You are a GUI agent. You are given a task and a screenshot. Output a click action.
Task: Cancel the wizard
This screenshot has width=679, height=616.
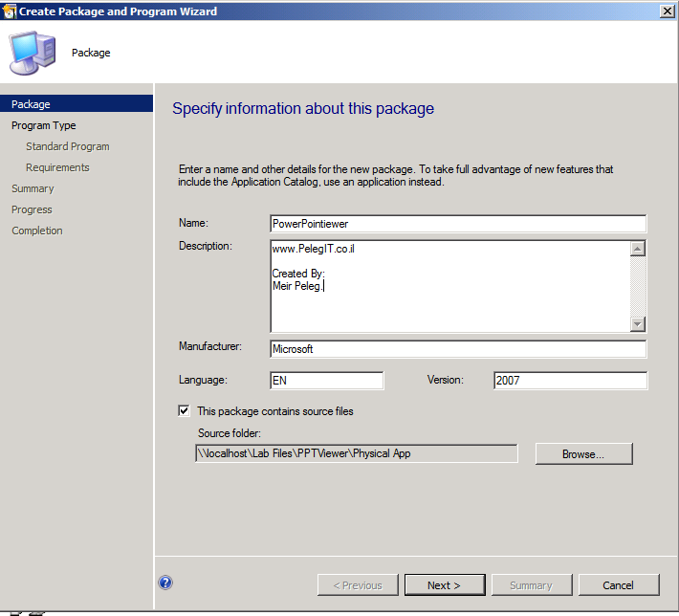coord(619,585)
